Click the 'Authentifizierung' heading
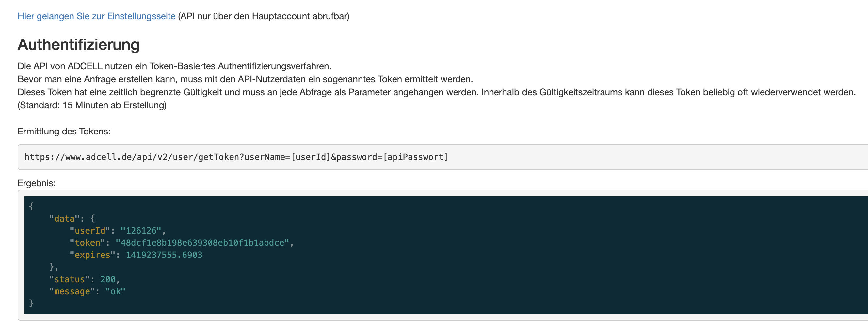868x327 pixels. coord(78,44)
